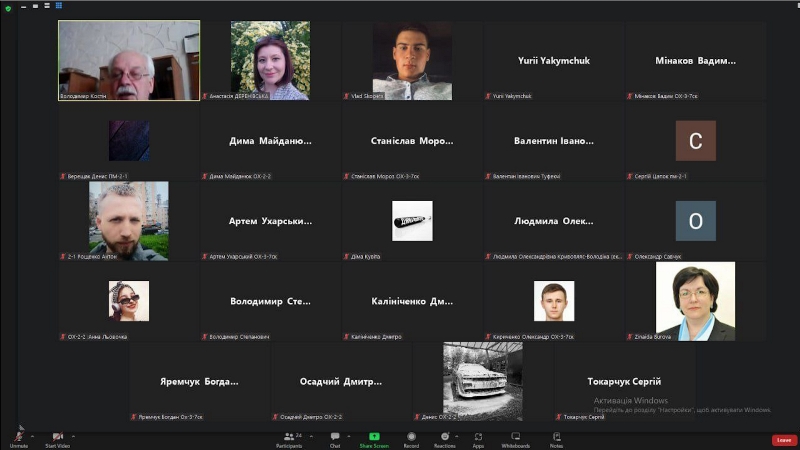This screenshot has height=450, width=800.
Task: Select bearded man photo tile 2-1 Антон
Action: pos(129,221)
